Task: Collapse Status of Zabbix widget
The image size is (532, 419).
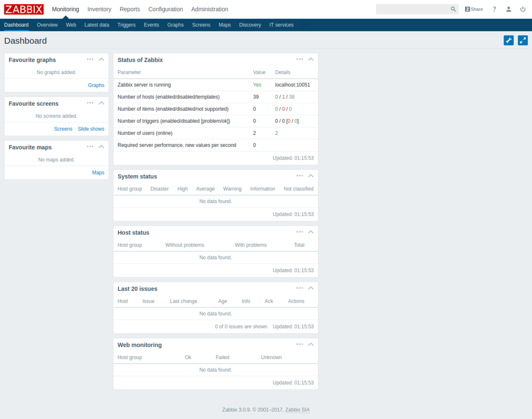Action: point(311,59)
